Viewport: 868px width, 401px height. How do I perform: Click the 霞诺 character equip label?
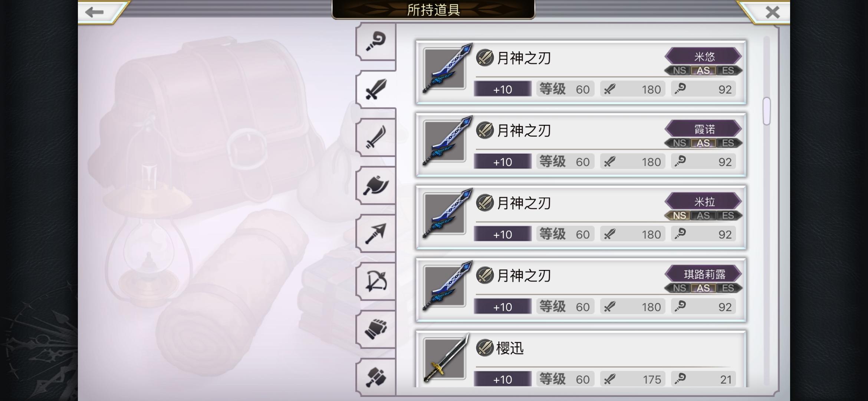pos(704,129)
